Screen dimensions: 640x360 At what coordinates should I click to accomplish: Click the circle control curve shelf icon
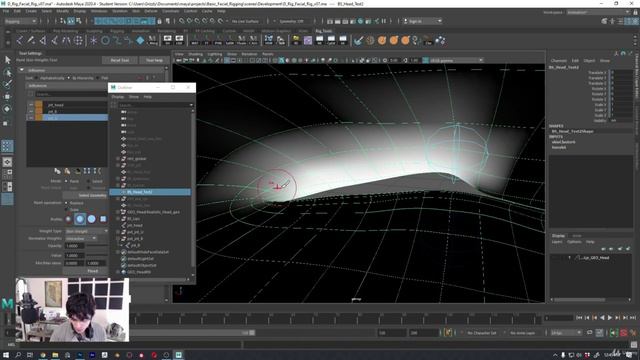click(105, 40)
